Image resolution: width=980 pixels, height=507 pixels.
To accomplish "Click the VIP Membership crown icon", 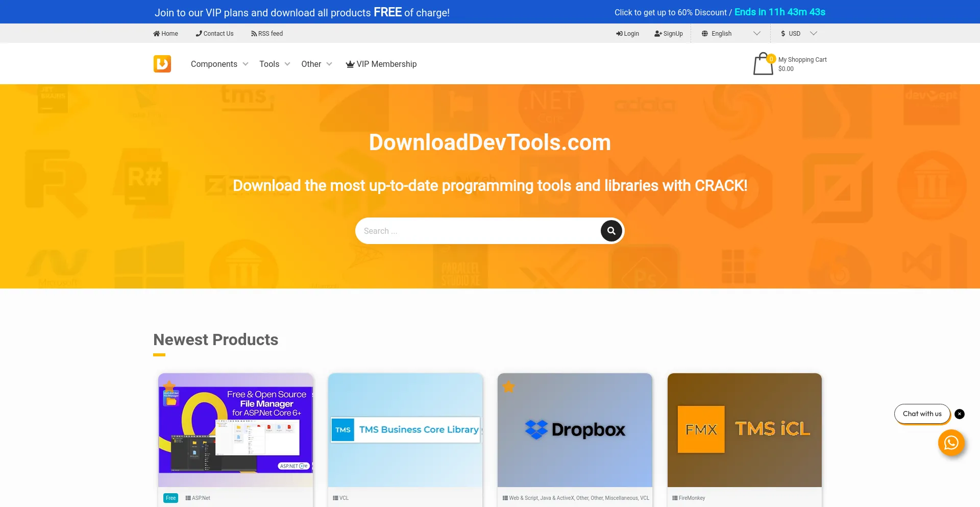I will [x=350, y=64].
